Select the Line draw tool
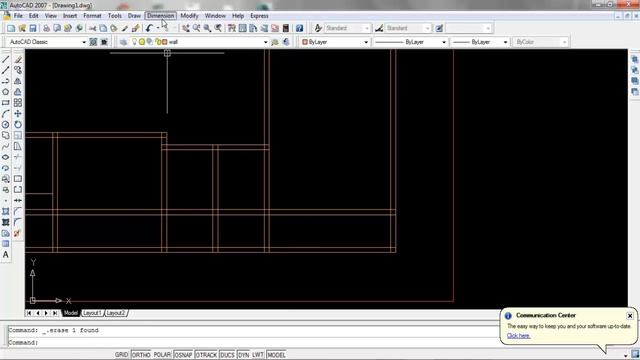 pyautogui.click(x=6, y=60)
